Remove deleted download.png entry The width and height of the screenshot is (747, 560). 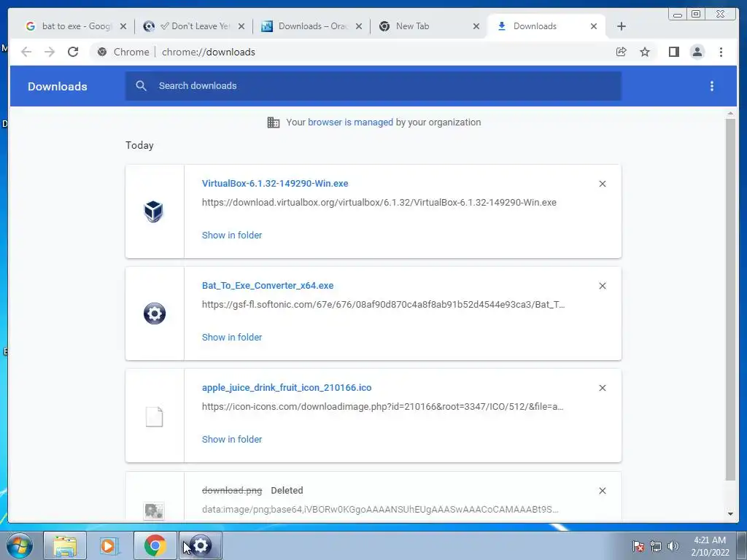602,491
